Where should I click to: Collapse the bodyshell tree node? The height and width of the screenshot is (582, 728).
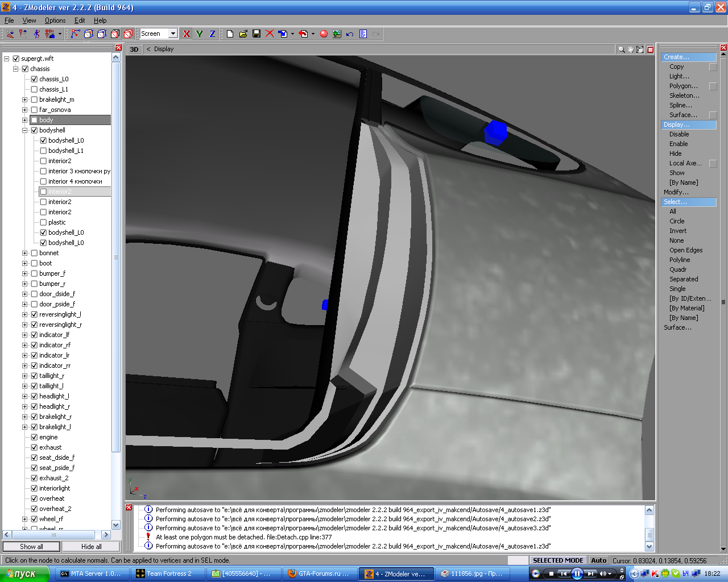(25, 130)
